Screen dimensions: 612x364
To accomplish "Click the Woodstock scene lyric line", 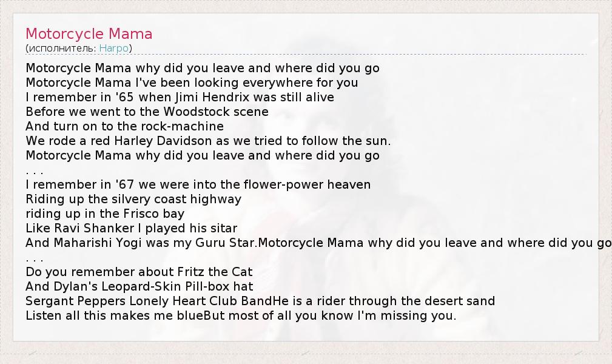I will [147, 112].
